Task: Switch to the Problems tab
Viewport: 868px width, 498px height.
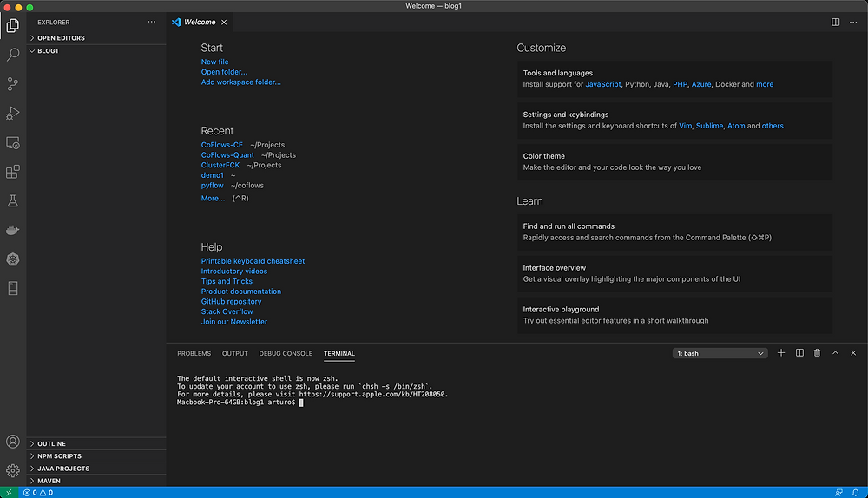Action: point(194,354)
